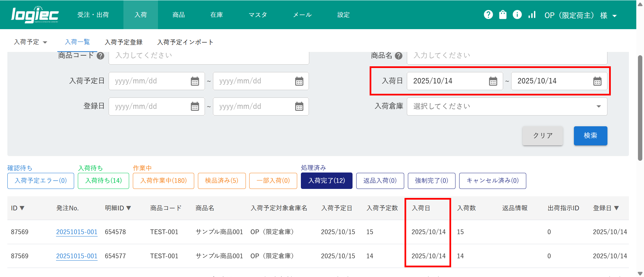The width and height of the screenshot is (644, 277).
Task: Open the shopping bag icon in header
Action: coord(503,15)
